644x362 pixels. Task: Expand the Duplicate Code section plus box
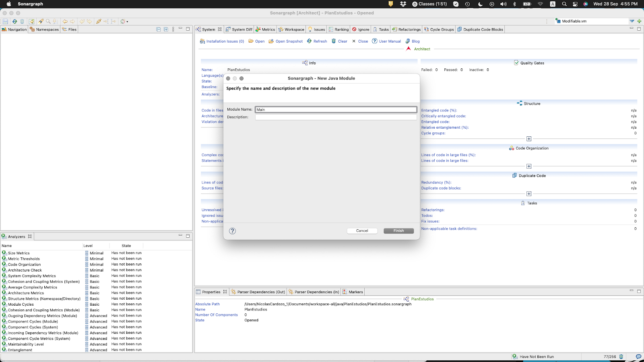[529, 194]
